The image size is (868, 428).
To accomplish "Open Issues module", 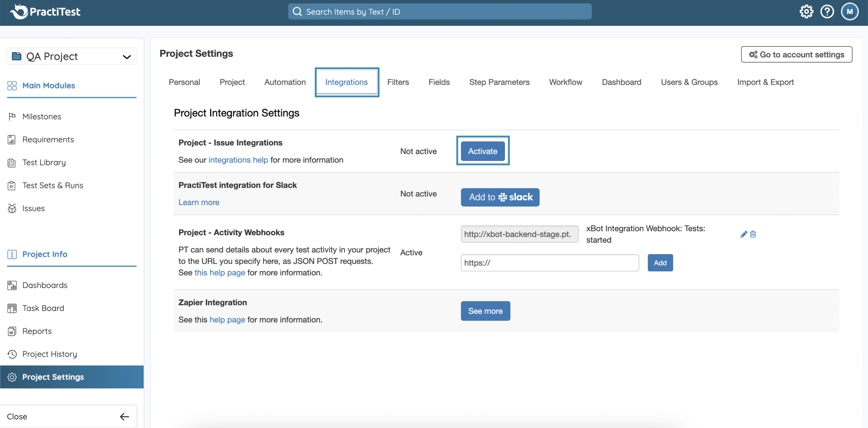I will [x=34, y=208].
